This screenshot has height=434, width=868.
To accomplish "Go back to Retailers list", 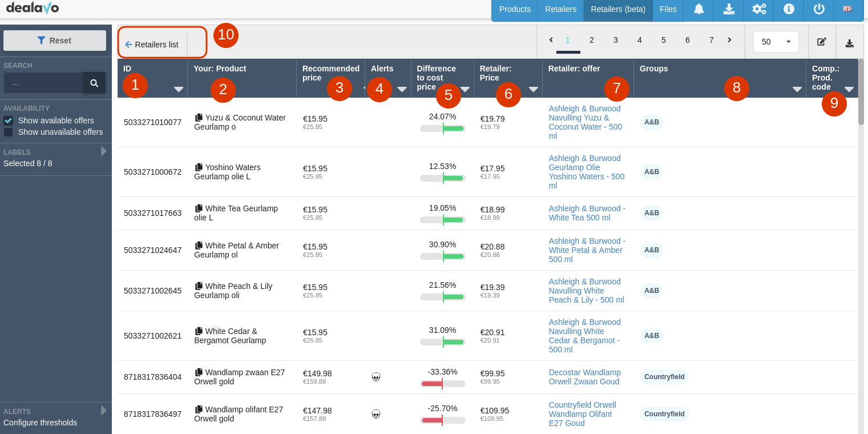I will tap(152, 45).
